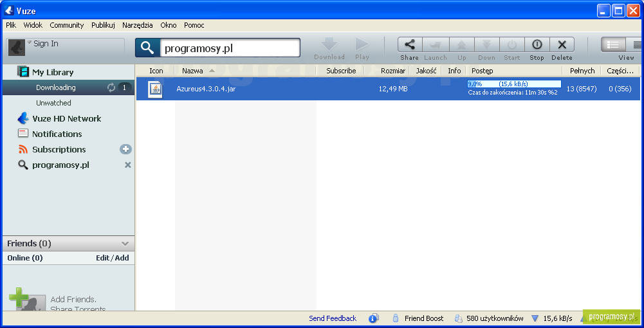Click the Friend Boost status icon
Viewport: 644px width, 328px height.
[396, 318]
